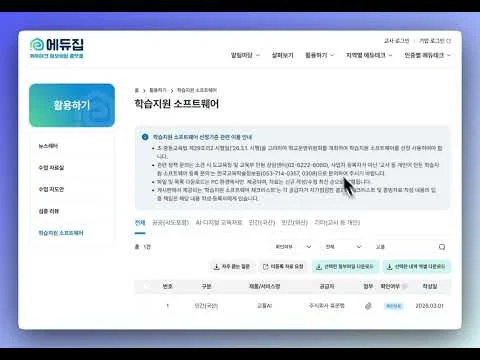Screen dimensions: 480x360
Task: Click the help icon beside the 확인여부 column header
Action: pos(405,286)
